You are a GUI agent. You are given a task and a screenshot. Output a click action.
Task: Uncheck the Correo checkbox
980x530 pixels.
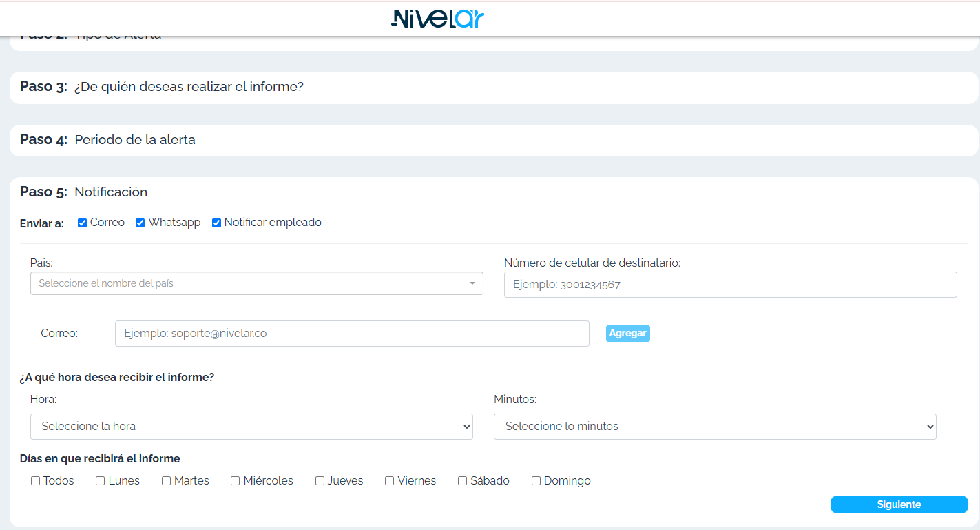(83, 223)
